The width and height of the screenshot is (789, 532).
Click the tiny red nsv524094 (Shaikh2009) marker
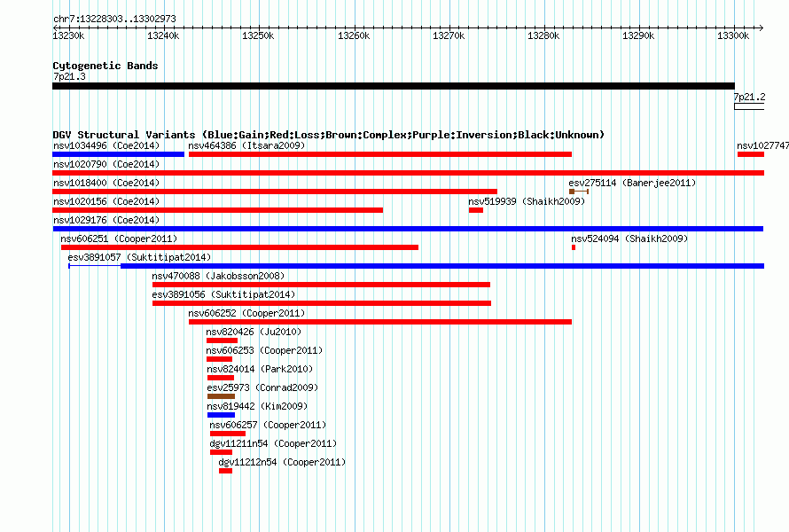click(x=573, y=247)
